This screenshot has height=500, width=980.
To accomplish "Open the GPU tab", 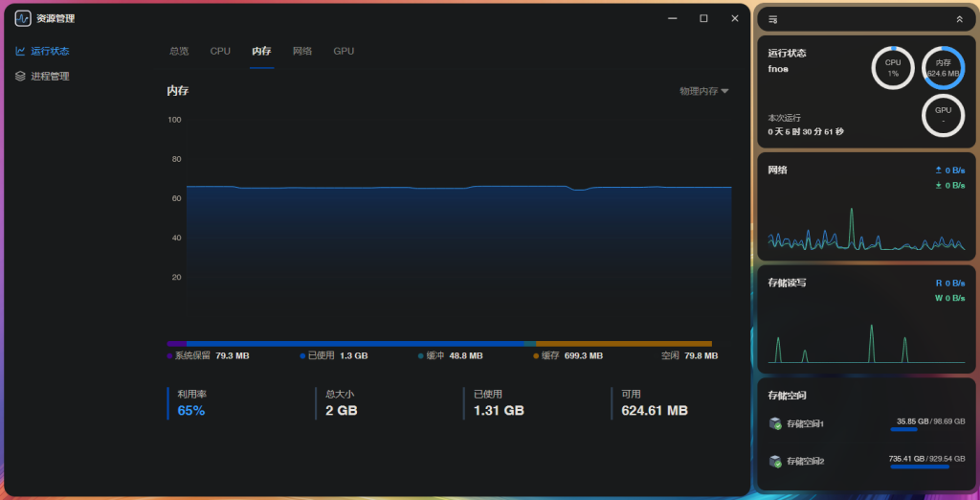I will 344,51.
